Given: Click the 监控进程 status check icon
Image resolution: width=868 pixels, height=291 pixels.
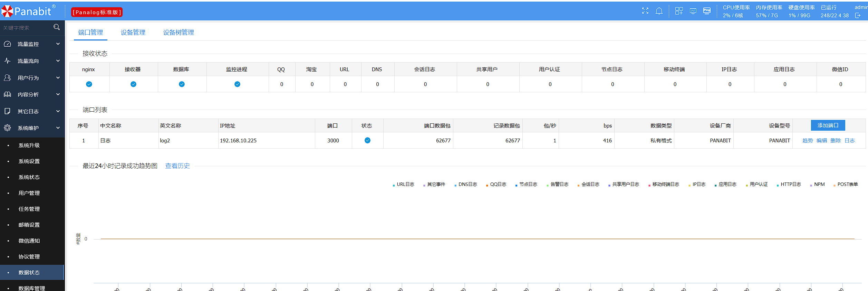Looking at the screenshot, I should (x=237, y=84).
